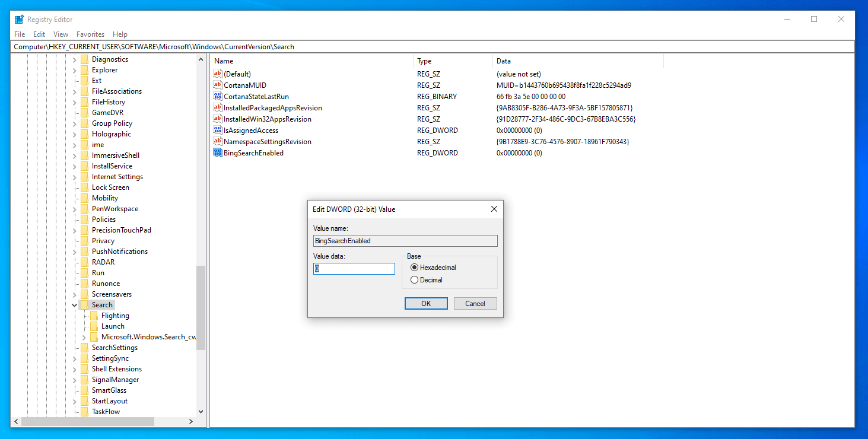Click the MUID=b1443760b695438f8fa1f228c5294ad9 data cell

(x=564, y=85)
